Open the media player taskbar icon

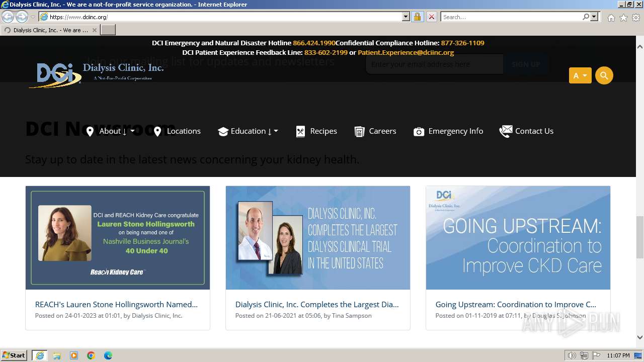(x=74, y=355)
